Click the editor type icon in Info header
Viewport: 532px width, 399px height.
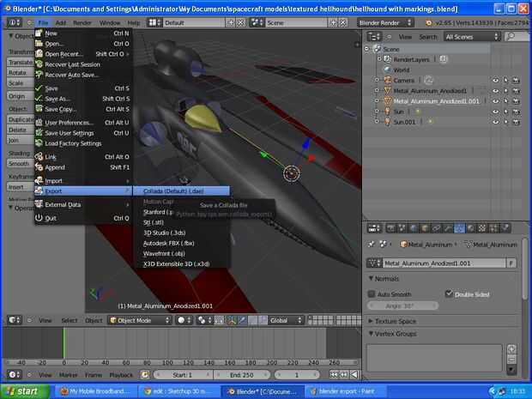pyautogui.click(x=13, y=22)
